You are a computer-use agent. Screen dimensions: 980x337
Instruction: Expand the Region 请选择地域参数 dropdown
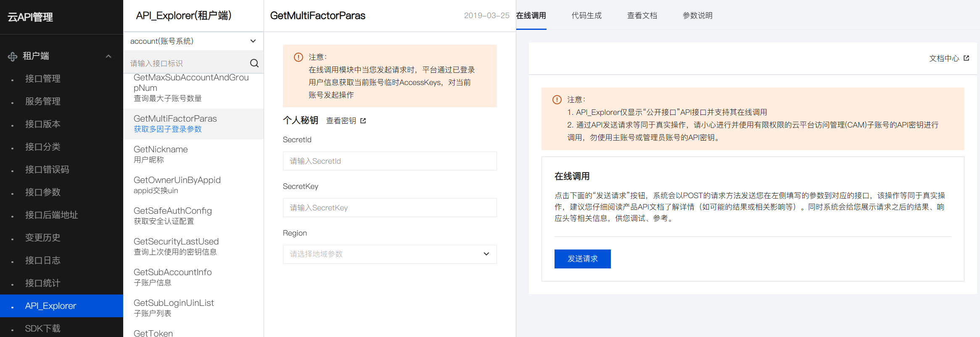(x=389, y=254)
